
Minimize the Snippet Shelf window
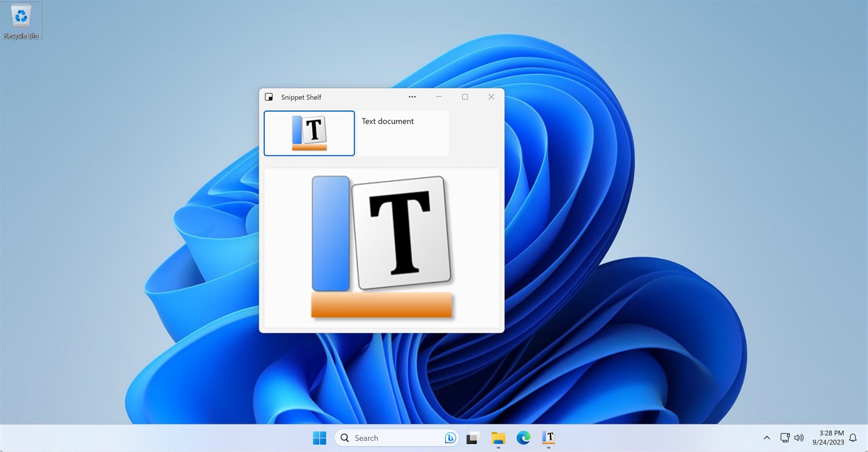439,97
